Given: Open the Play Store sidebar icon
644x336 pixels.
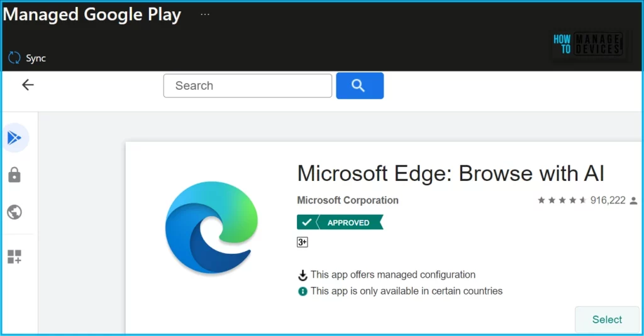Looking at the screenshot, I should (14, 138).
